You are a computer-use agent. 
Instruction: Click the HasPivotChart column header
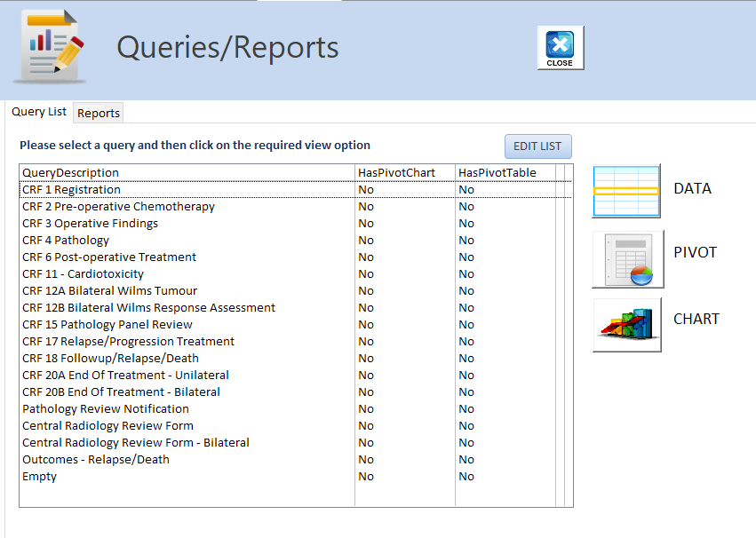point(396,173)
